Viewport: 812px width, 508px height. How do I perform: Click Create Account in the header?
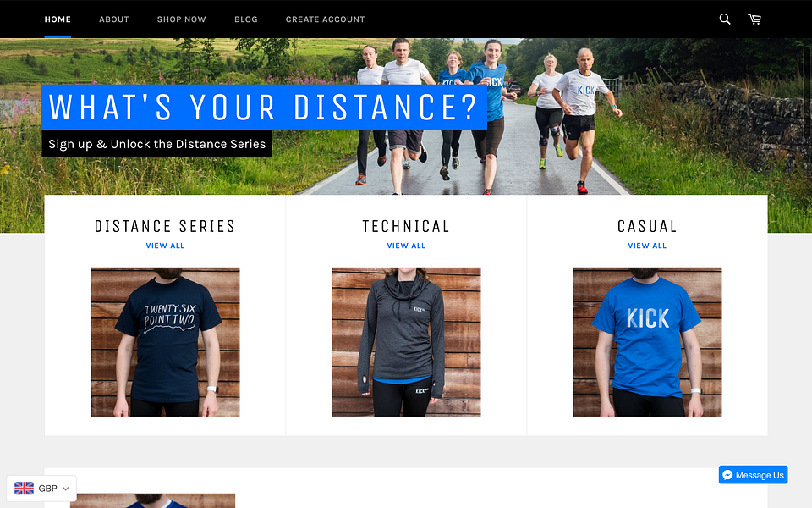[325, 19]
